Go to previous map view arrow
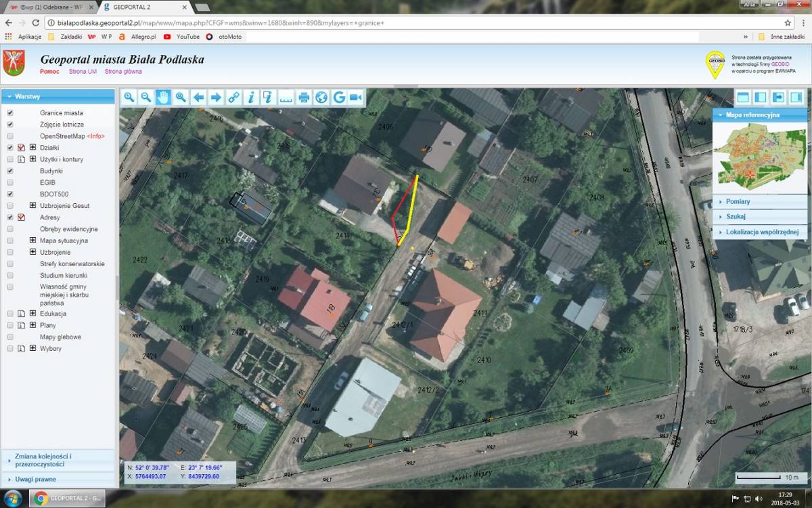812x508 pixels. click(198, 97)
